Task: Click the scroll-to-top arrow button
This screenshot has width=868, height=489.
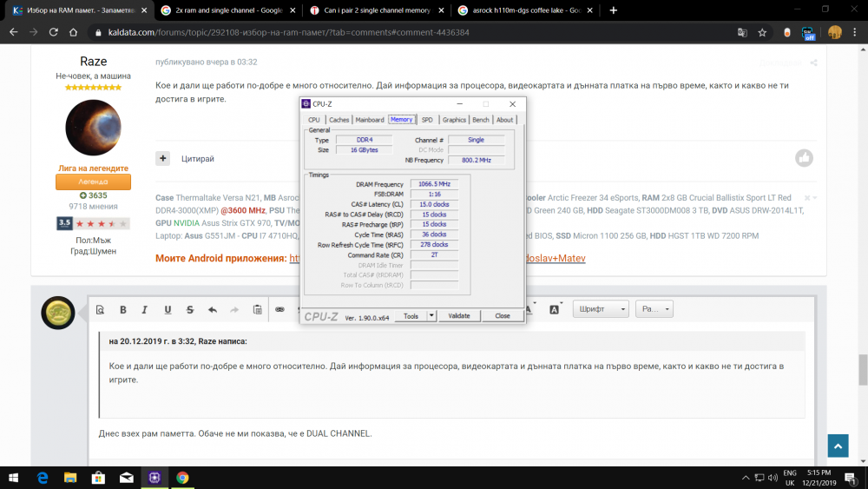Action: tap(838, 446)
